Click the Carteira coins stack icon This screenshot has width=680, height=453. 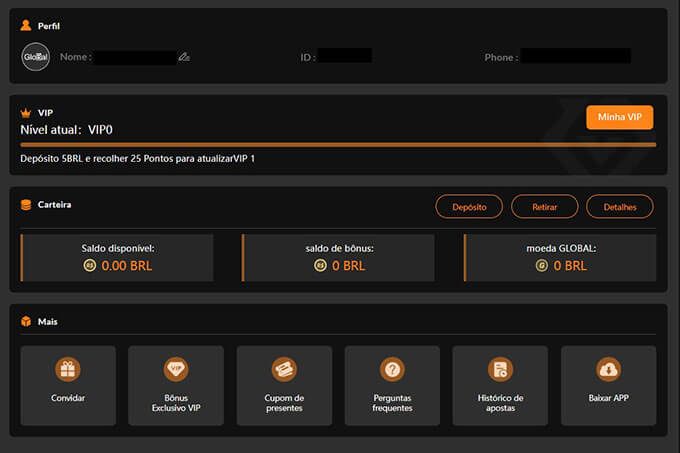click(x=26, y=205)
